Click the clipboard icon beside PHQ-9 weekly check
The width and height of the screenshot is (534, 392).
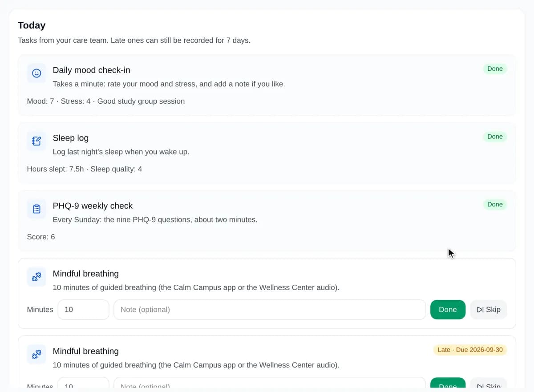pos(36,209)
